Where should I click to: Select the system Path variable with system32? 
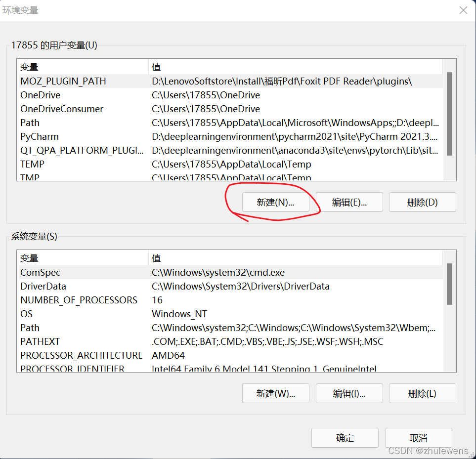[231, 328]
